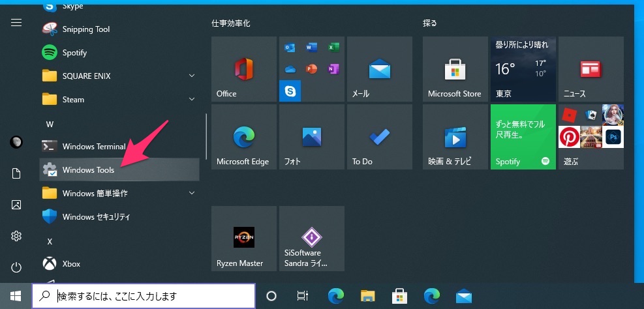Expand the Start menu hamburger
The height and width of the screenshot is (309, 644).
[x=16, y=23]
